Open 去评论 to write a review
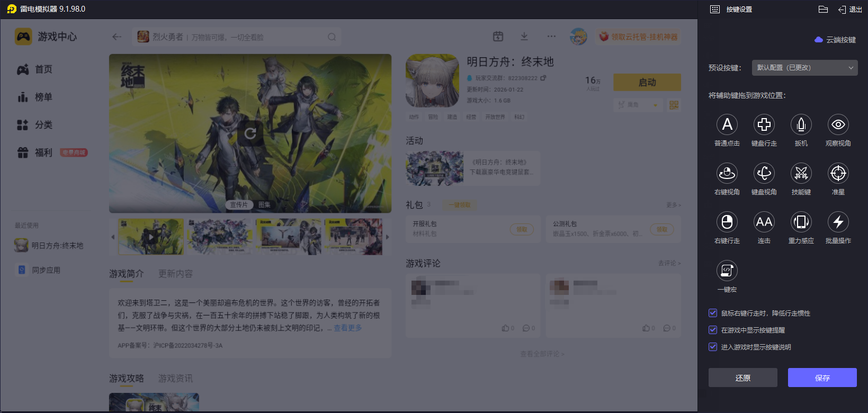Screen dimensions: 868x413 (669, 263)
